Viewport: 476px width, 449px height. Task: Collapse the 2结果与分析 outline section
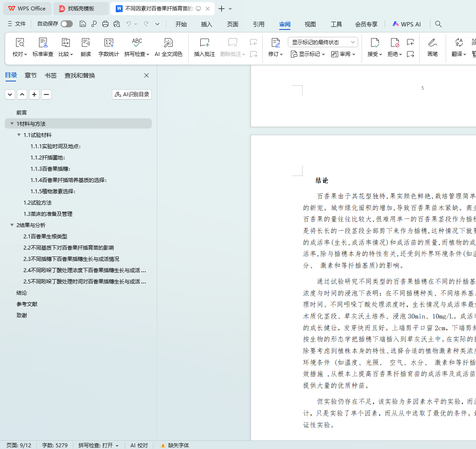click(12, 225)
